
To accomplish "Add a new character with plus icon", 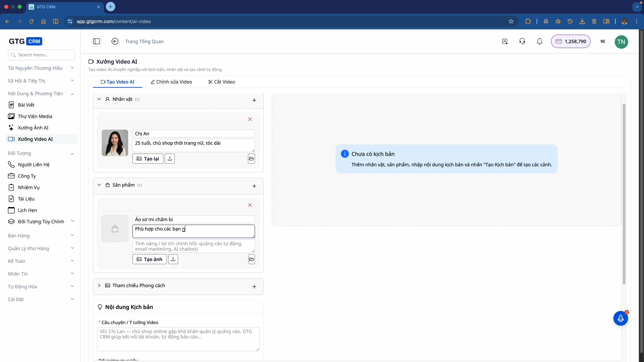I will pos(254,100).
